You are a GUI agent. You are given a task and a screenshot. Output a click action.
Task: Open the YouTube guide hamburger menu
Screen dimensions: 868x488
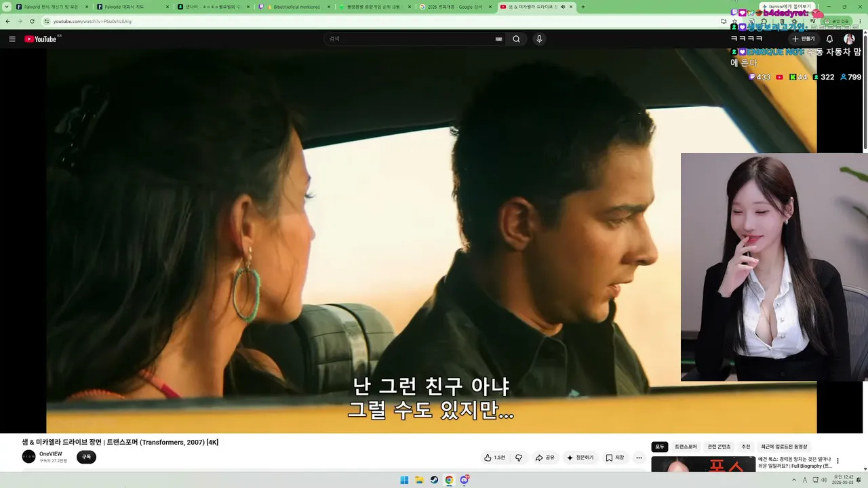[x=12, y=39]
